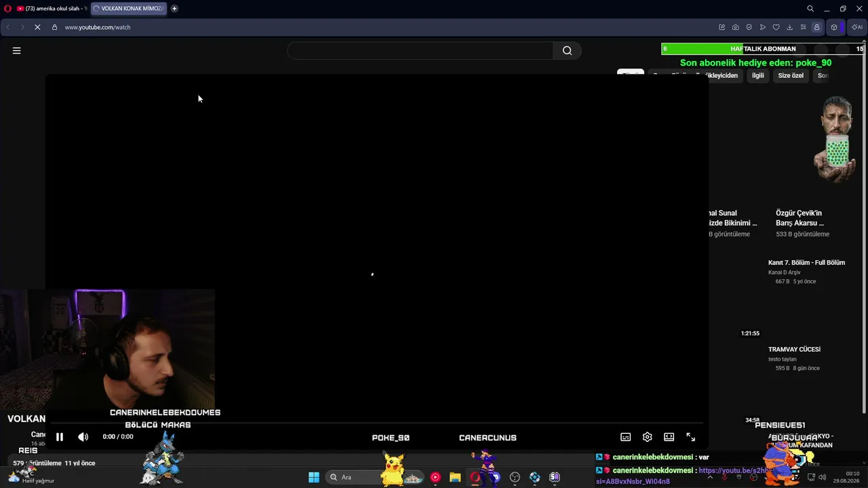The height and width of the screenshot is (488, 868).
Task: Select the 'İlgili' filter chip
Action: 758,75
